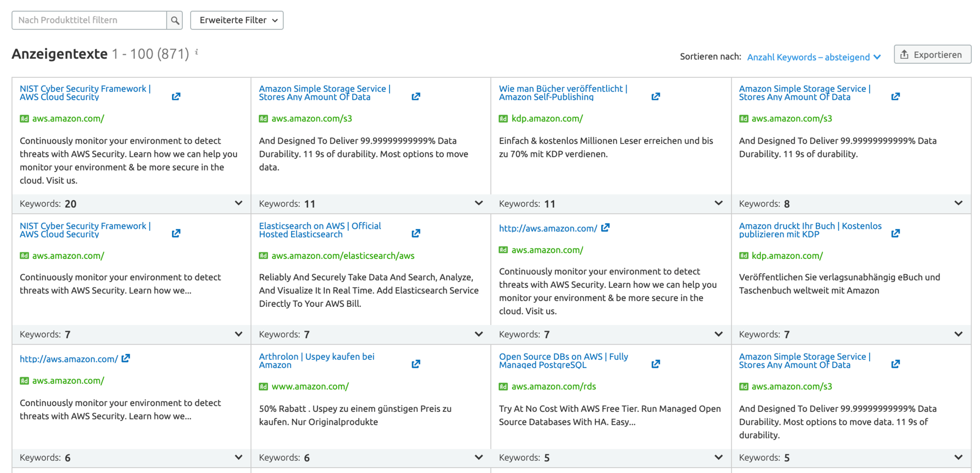
Task: Open 'Open Source DBs on AWS' ad title
Action: pyautogui.click(x=563, y=360)
